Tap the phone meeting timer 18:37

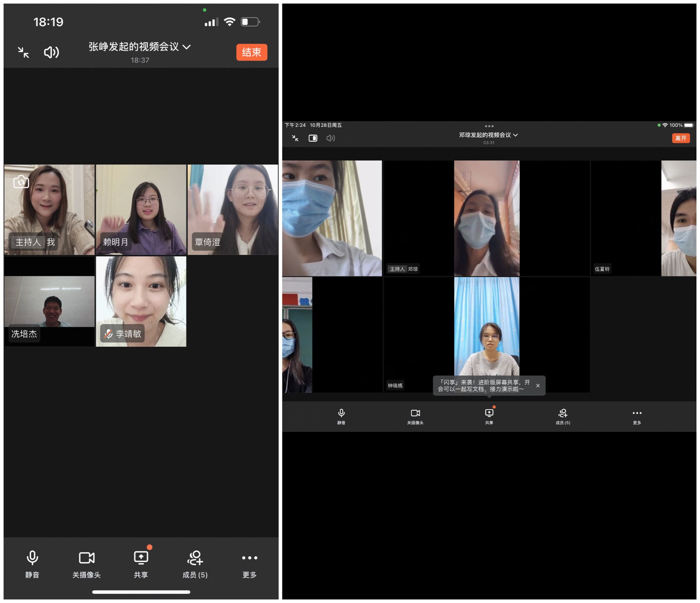[140, 60]
